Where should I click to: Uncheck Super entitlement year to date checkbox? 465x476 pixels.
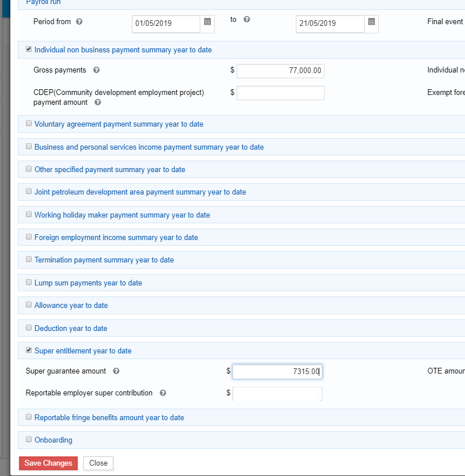click(x=29, y=351)
